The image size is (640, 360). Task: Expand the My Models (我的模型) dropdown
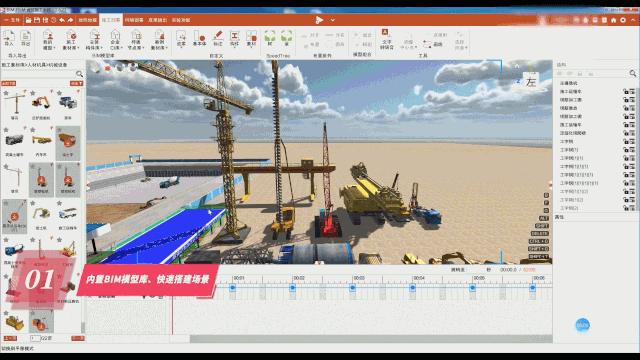(x=48, y=40)
